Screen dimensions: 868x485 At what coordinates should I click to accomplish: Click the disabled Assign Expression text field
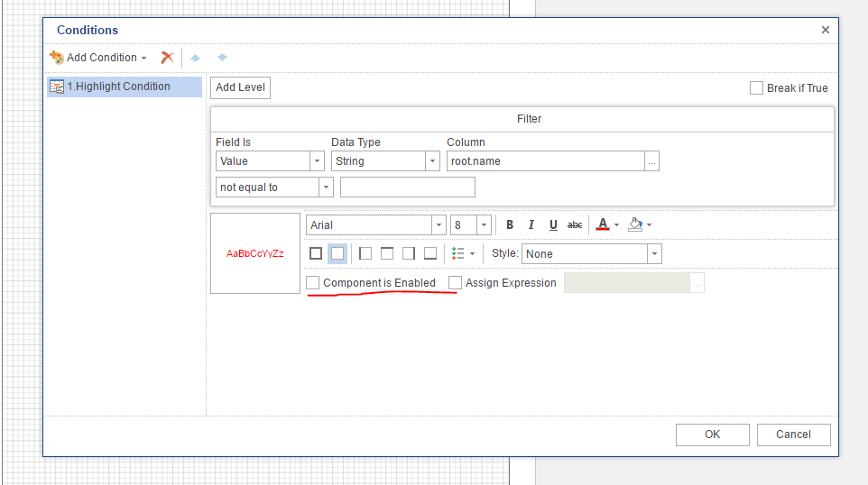[627, 283]
